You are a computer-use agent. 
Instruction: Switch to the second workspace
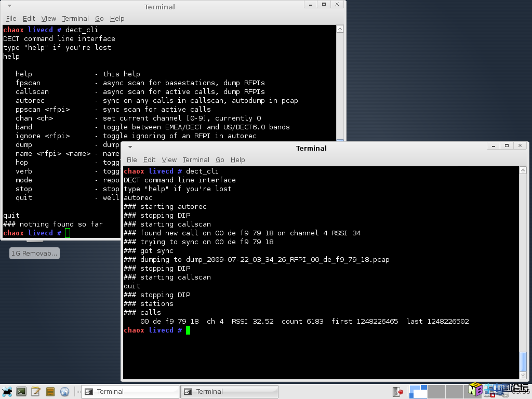436,391
